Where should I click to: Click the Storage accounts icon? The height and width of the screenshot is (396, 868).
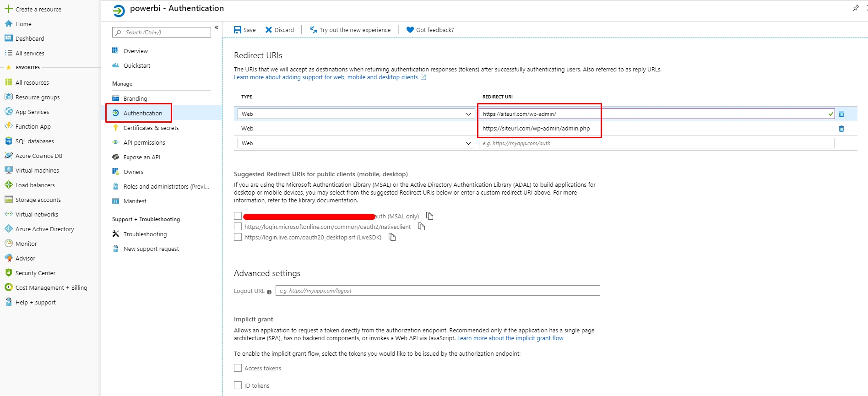[8, 199]
